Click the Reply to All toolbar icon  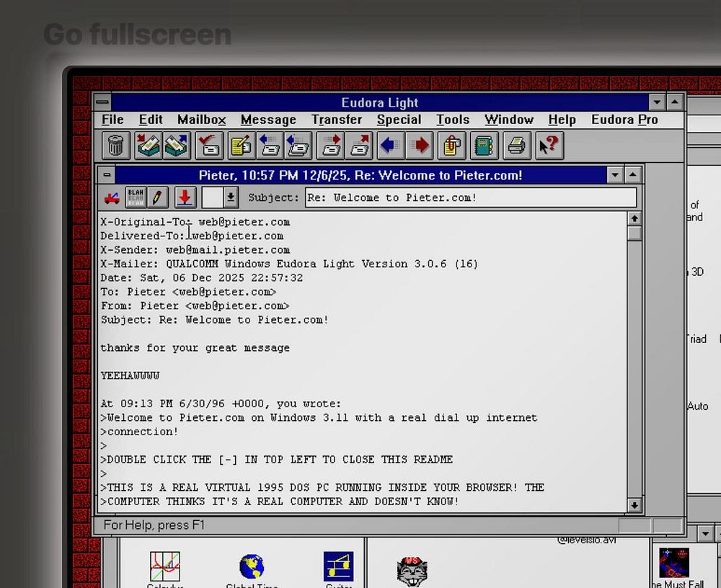coord(298,146)
